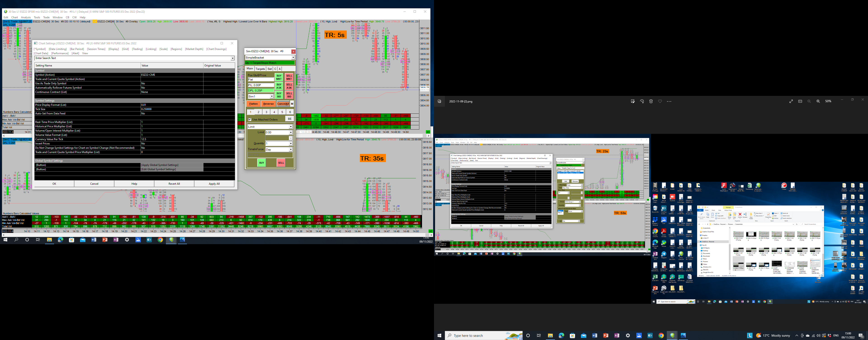Screen dimensions: 868x340
Task: Delete the image using the trash icon
Action: pos(651,102)
